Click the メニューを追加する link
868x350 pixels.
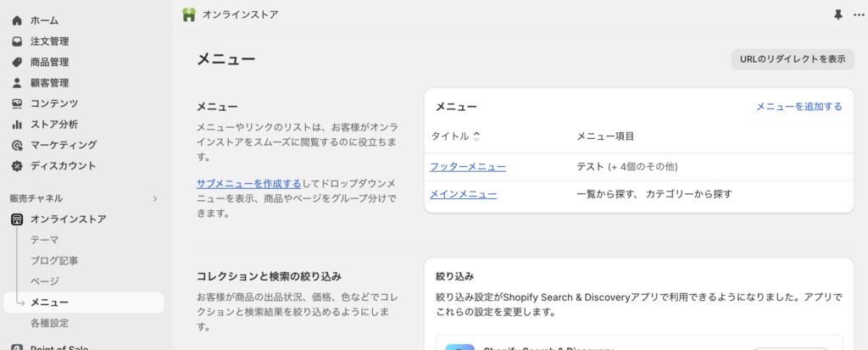click(x=799, y=106)
